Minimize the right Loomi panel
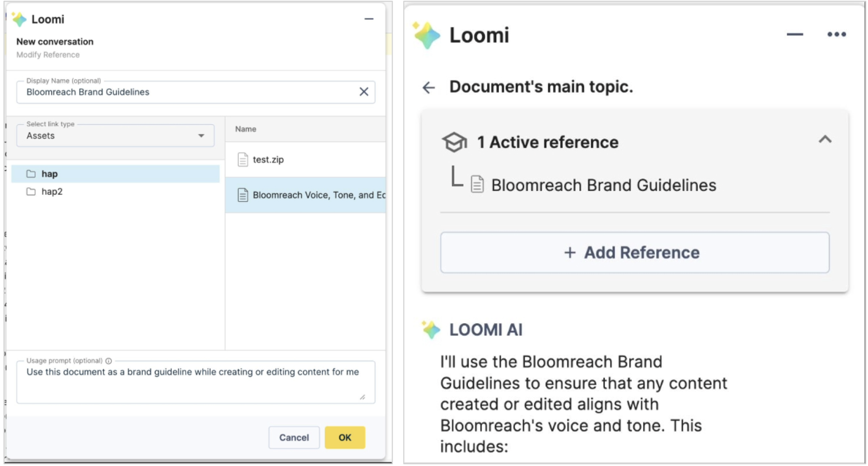 pyautogui.click(x=795, y=35)
